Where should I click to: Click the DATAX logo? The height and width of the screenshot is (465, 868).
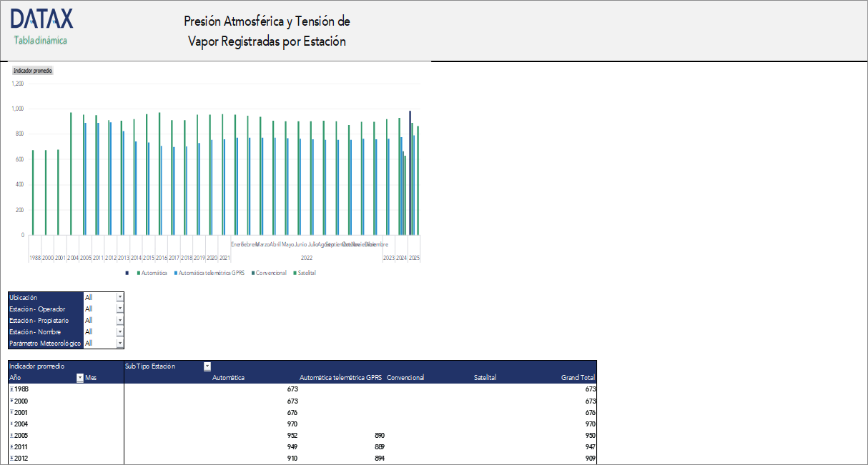click(x=41, y=19)
